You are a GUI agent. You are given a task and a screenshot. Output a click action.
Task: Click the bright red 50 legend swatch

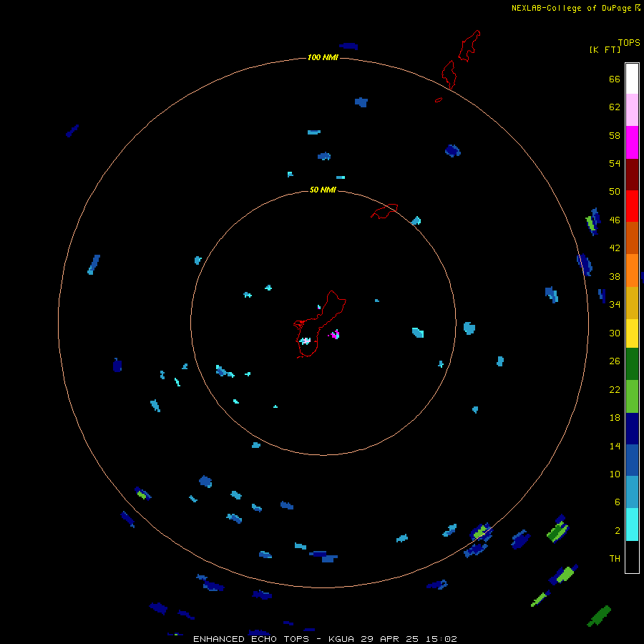click(x=632, y=206)
